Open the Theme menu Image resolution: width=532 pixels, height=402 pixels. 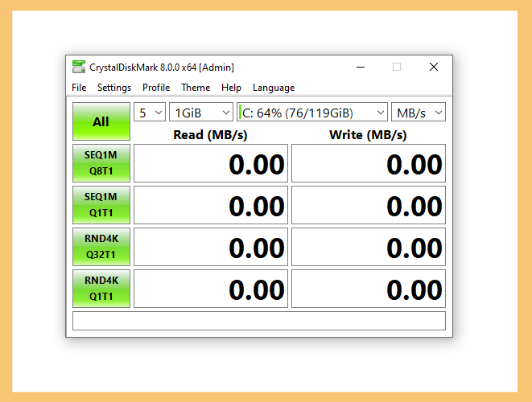click(x=196, y=88)
